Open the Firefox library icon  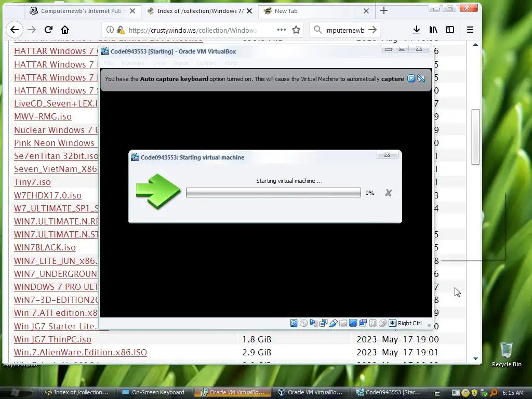click(433, 30)
